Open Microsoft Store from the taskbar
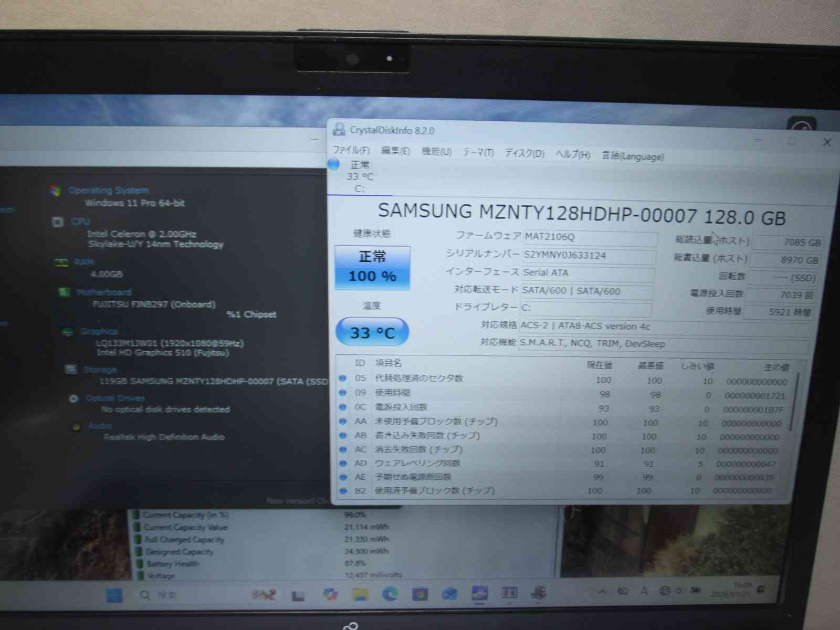The width and height of the screenshot is (840, 630). click(419, 594)
